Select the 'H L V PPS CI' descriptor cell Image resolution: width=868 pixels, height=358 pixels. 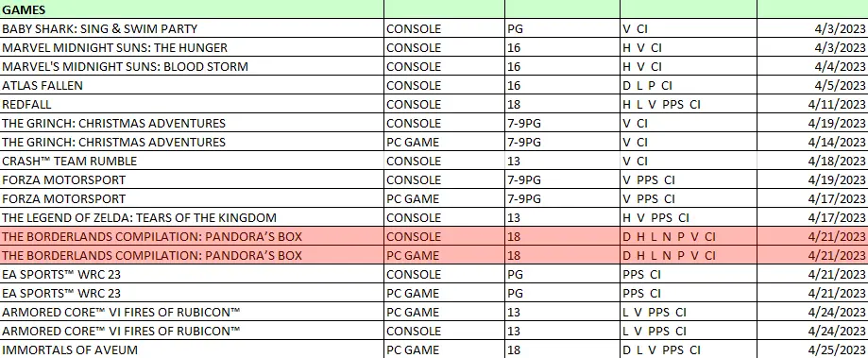point(689,104)
